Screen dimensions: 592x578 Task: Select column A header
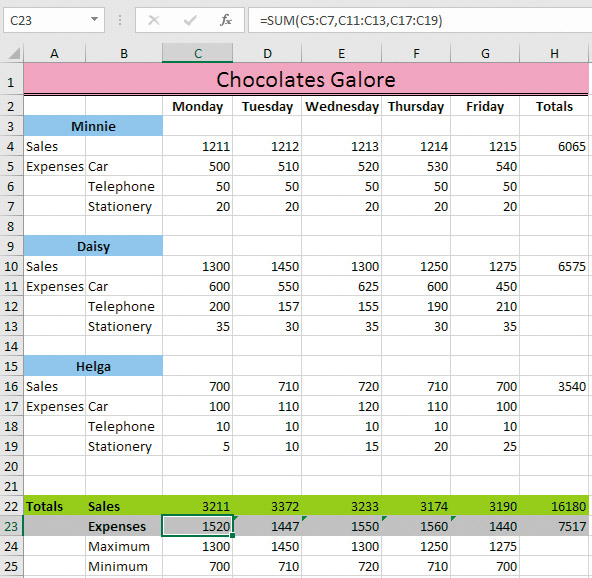click(55, 53)
